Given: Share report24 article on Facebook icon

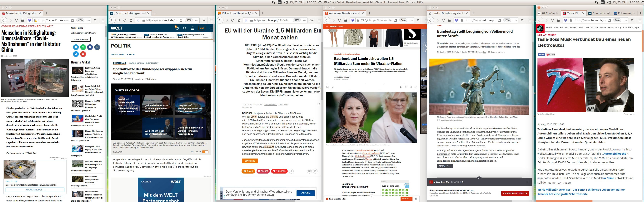Looking at the screenshot, I should [90, 47].
